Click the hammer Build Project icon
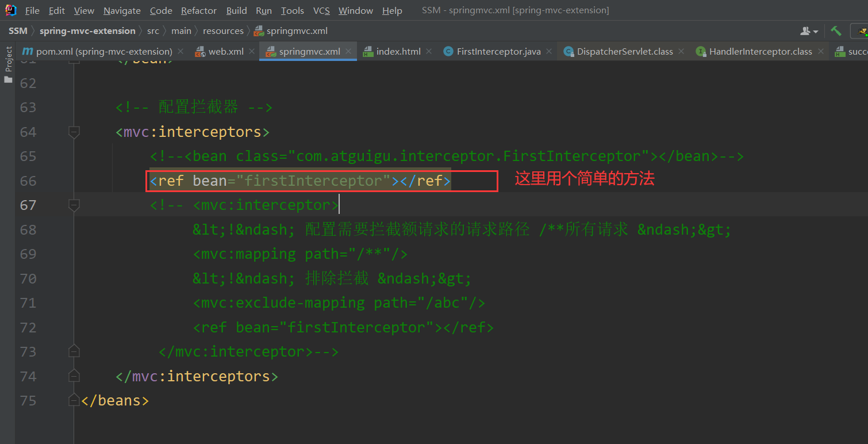The height and width of the screenshot is (444, 868). pyautogui.click(x=836, y=31)
